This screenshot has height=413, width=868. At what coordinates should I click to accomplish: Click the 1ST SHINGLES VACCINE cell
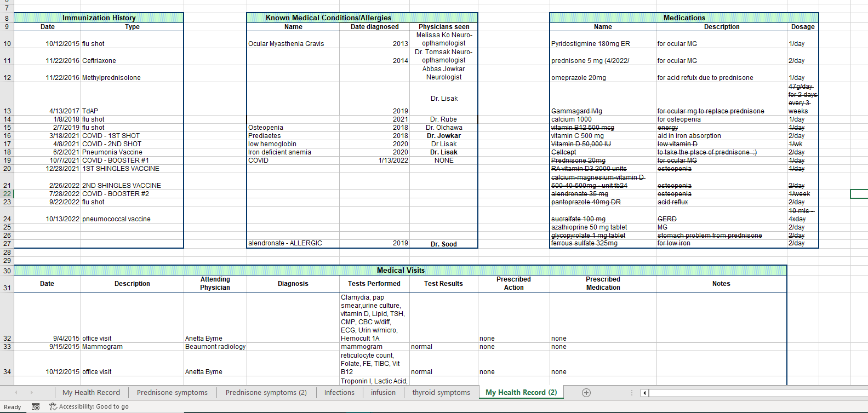click(132, 168)
